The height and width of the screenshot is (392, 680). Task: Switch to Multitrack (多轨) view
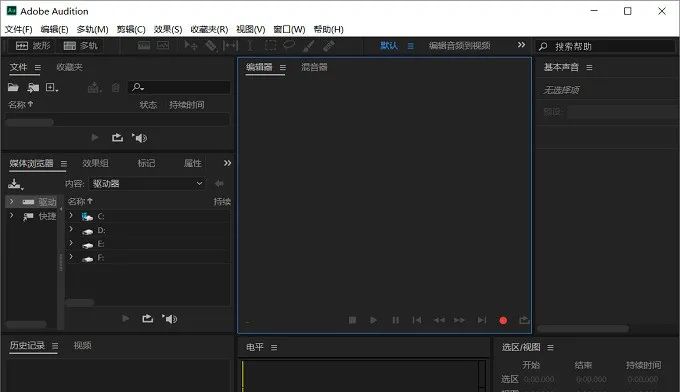click(81, 46)
